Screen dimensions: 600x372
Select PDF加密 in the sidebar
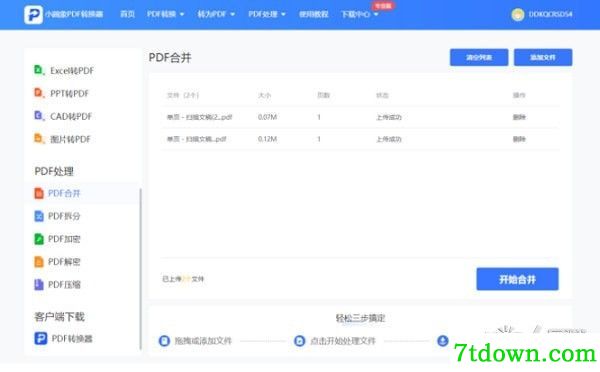tap(57, 239)
